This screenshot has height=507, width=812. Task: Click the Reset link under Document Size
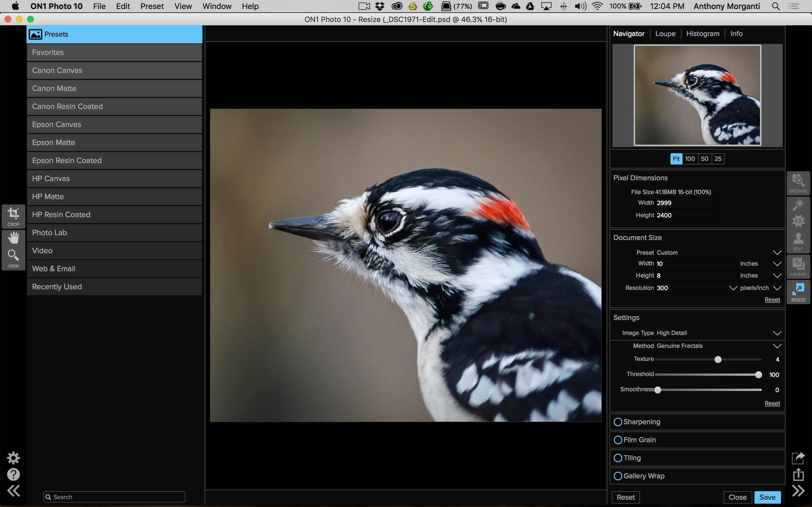(x=772, y=299)
